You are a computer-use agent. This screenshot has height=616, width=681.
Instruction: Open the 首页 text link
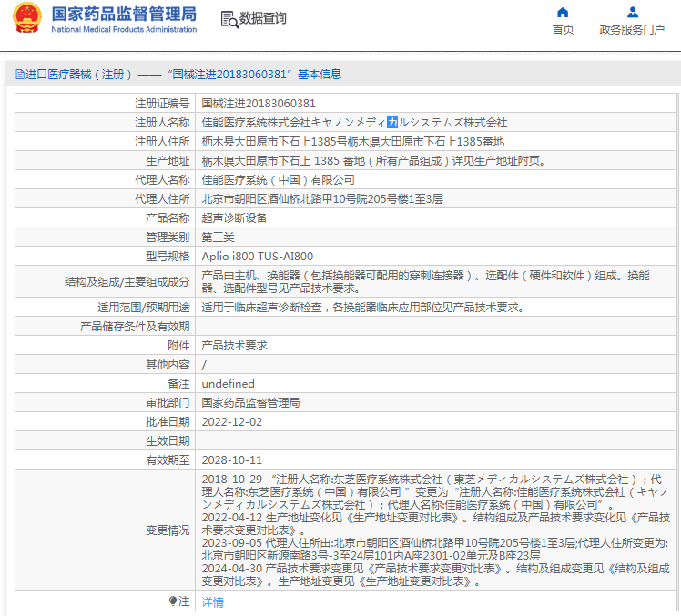(x=563, y=30)
